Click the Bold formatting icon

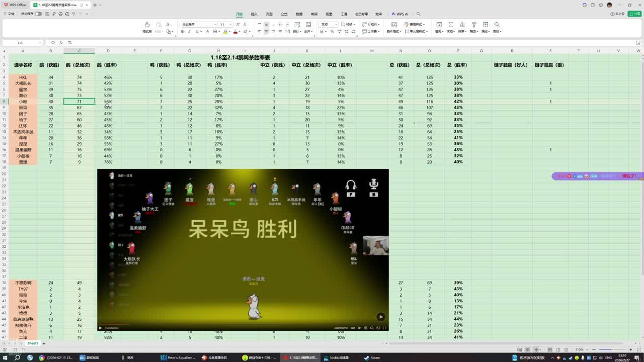coord(182,32)
